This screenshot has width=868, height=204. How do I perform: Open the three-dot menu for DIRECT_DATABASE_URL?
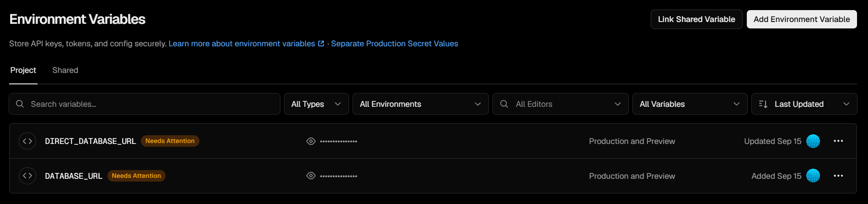[x=838, y=141]
